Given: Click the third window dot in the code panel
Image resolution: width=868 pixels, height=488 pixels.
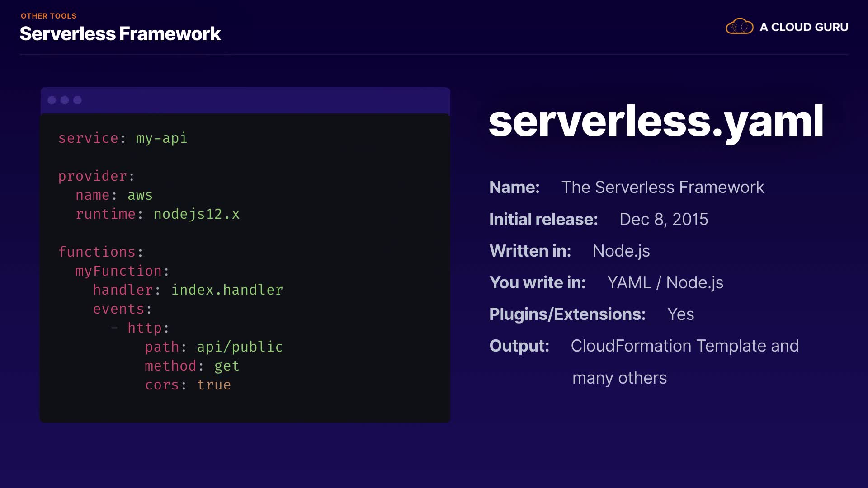Looking at the screenshot, I should point(78,100).
